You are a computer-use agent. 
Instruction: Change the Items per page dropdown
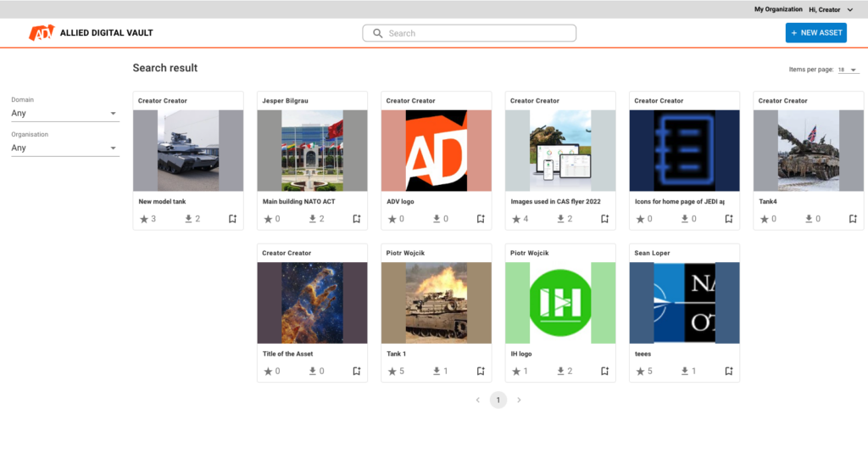click(847, 70)
